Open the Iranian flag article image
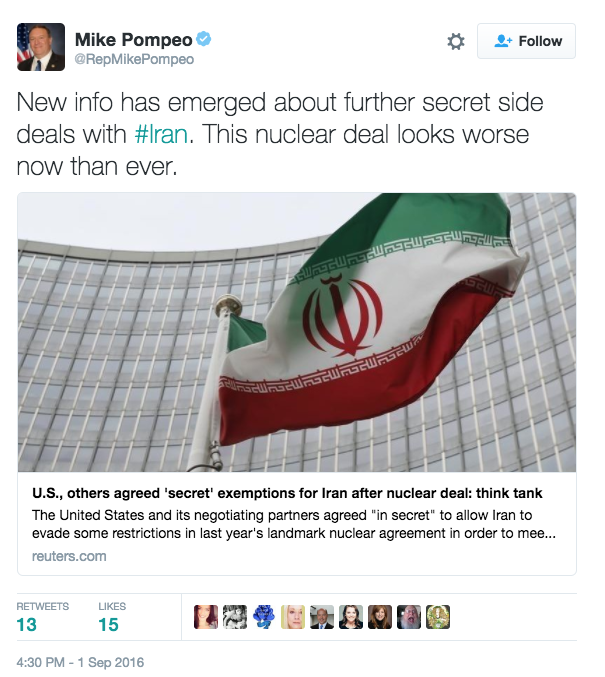The image size is (605, 677). coord(297,332)
